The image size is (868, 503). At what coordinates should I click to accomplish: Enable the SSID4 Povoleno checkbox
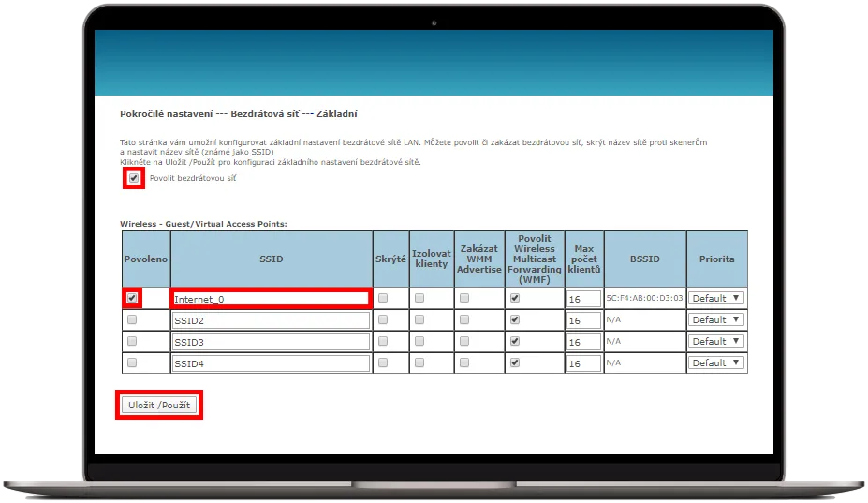point(132,362)
